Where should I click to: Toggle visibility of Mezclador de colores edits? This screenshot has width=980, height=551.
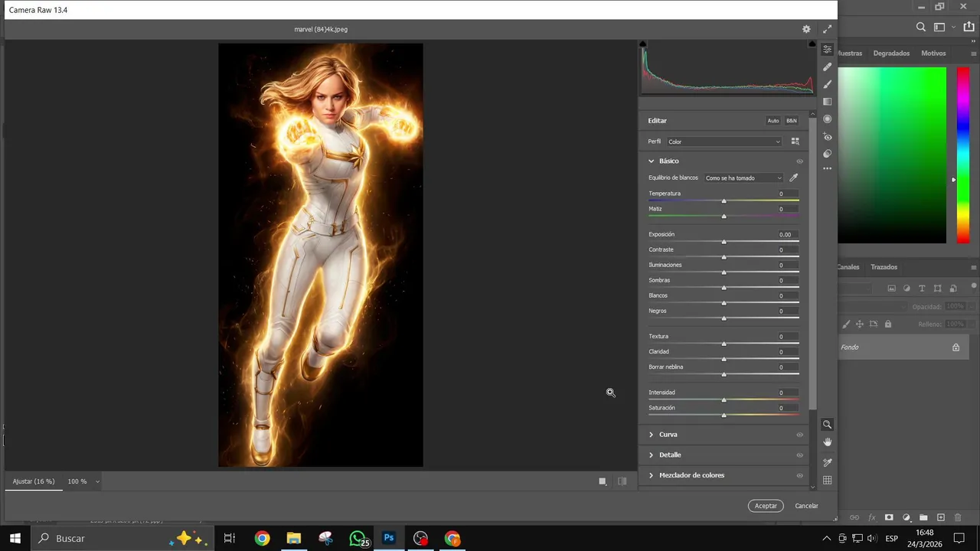click(x=799, y=475)
